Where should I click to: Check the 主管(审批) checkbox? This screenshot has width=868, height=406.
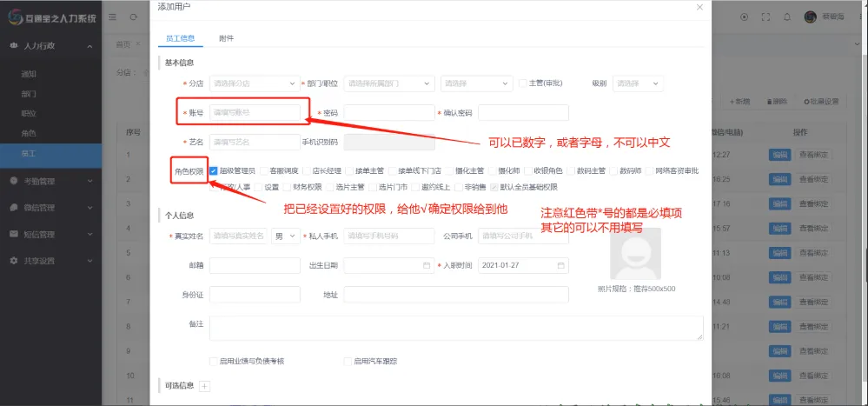pos(522,83)
